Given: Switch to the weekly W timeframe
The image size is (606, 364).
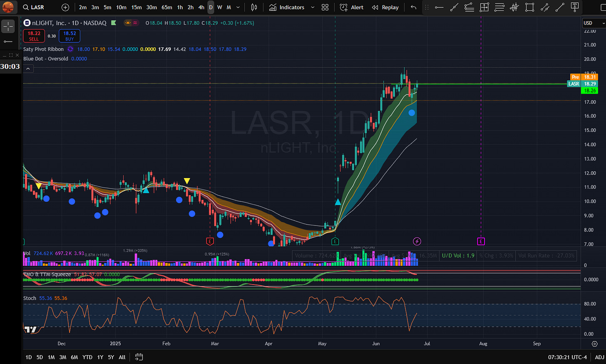Looking at the screenshot, I should click(x=220, y=7).
